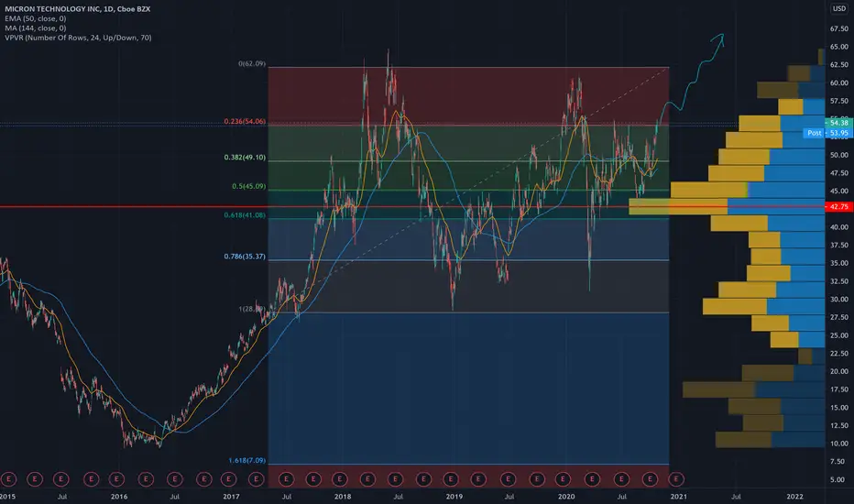Click the 0(62.09) Fibonacci level label

click(252, 64)
